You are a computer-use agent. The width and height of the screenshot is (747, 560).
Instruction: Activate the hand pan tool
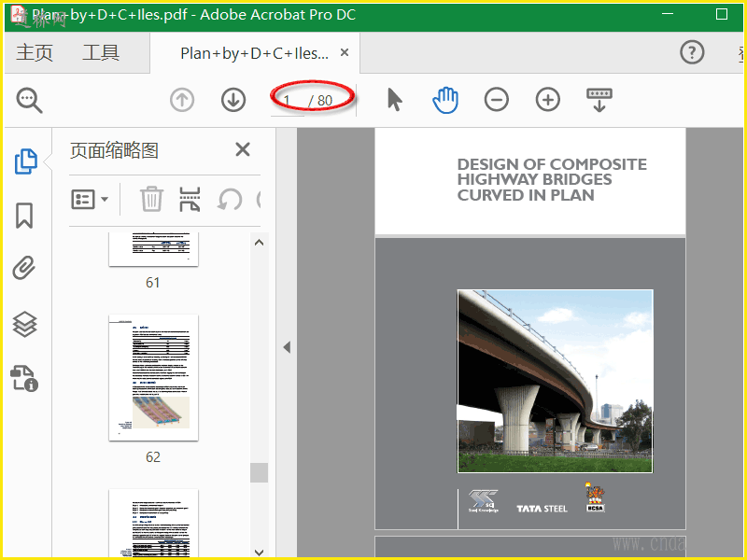pyautogui.click(x=445, y=100)
